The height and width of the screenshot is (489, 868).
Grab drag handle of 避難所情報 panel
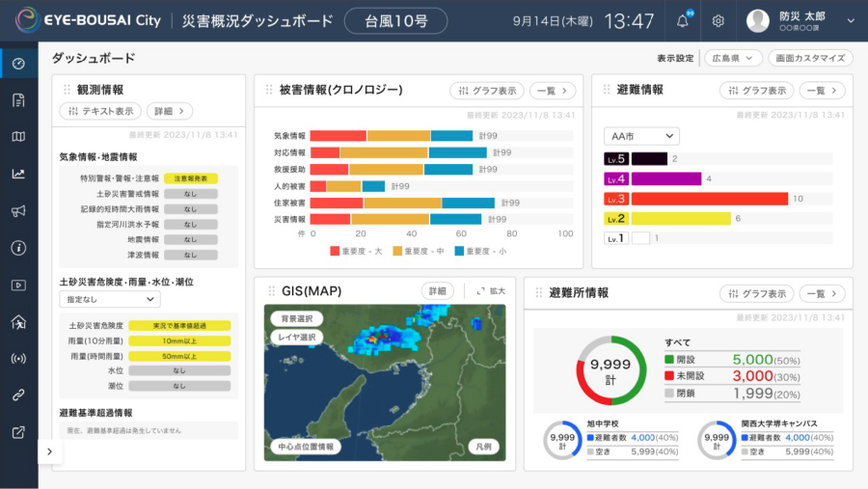click(x=538, y=293)
